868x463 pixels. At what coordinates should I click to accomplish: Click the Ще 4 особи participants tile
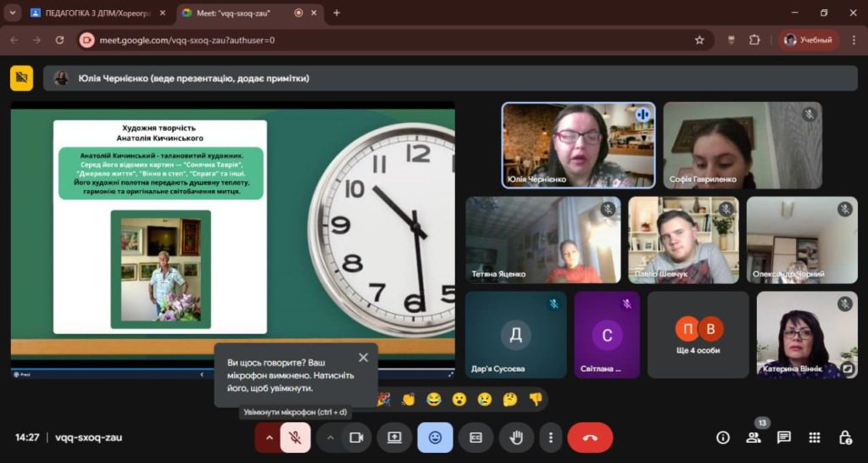click(698, 334)
